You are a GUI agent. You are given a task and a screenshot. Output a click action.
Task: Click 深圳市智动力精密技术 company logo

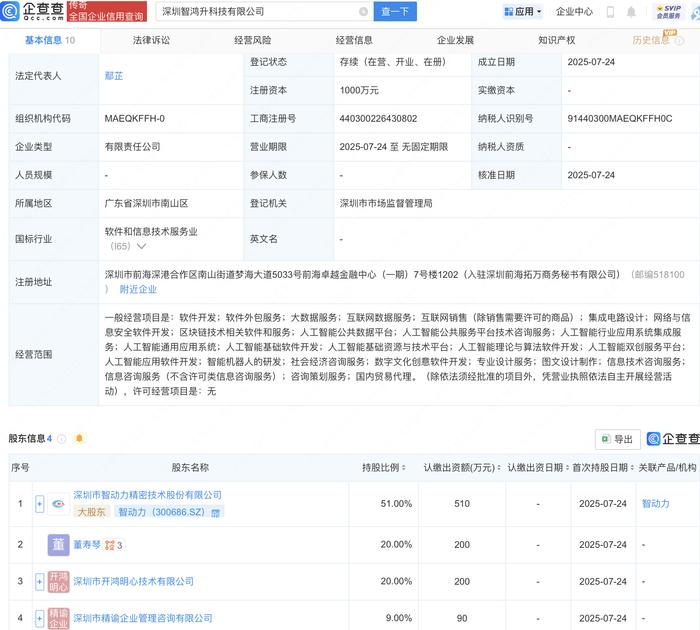[x=58, y=504]
